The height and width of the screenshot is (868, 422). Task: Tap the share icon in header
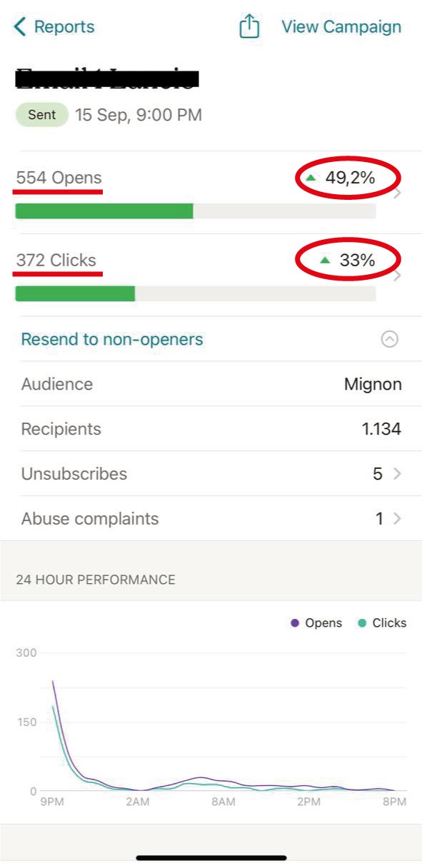pyautogui.click(x=248, y=26)
